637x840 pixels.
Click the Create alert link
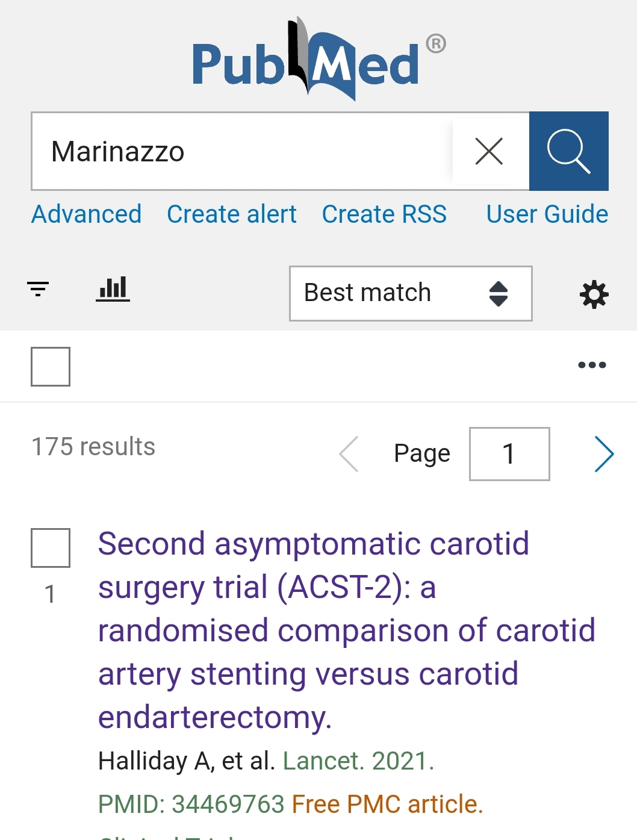232,214
